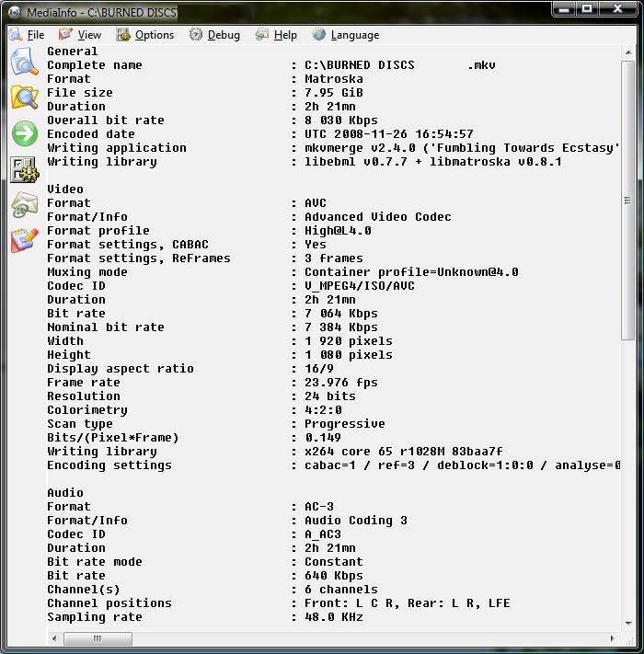
Task: Click the 640 Kbps audio bit rate
Action: pyautogui.click(x=334, y=575)
